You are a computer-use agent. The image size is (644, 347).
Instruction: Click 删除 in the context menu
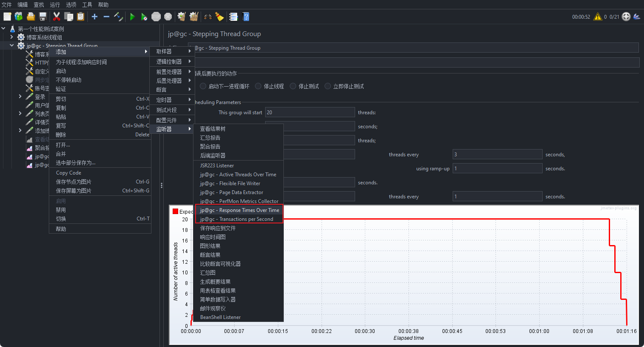100,135
